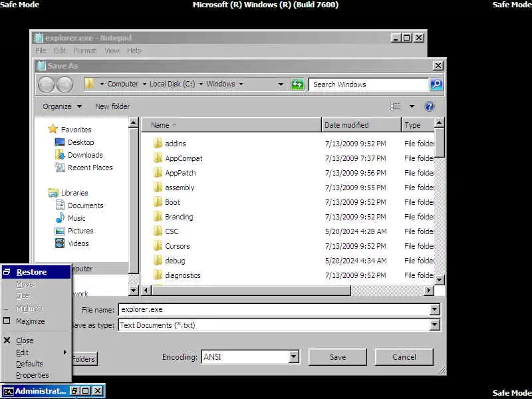Click the forward navigation arrow button
Screen dimensions: 532x399
point(65,84)
